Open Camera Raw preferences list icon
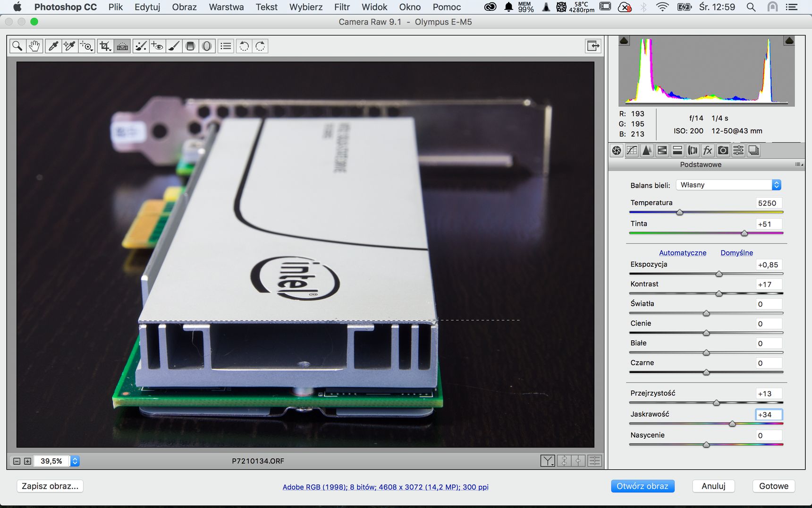Viewport: 812px width, 508px height. (x=226, y=46)
